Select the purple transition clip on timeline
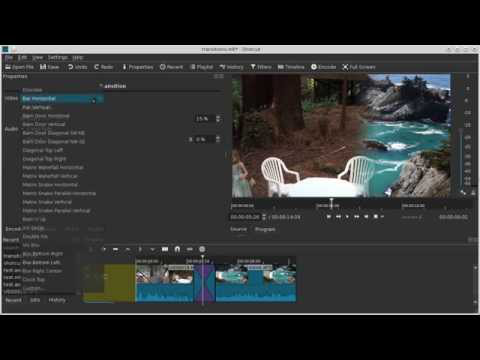Image resolution: width=480 pixels, height=360 pixels. (x=205, y=283)
